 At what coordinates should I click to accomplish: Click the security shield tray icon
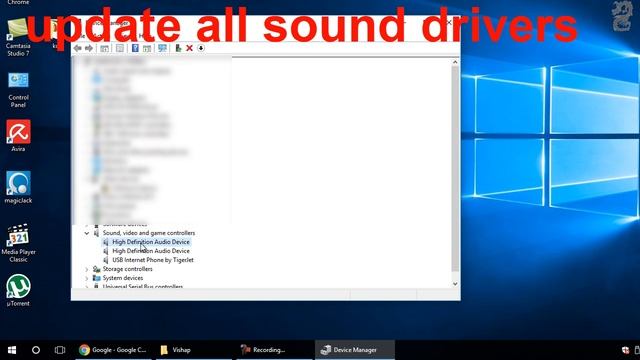(625, 350)
